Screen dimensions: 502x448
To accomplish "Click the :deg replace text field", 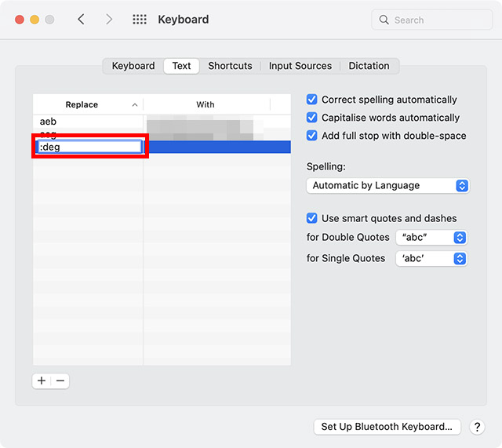I will point(89,147).
